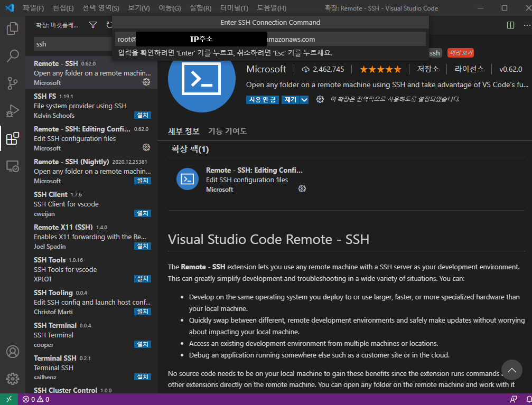Click the star rating of the extension

[380, 70]
